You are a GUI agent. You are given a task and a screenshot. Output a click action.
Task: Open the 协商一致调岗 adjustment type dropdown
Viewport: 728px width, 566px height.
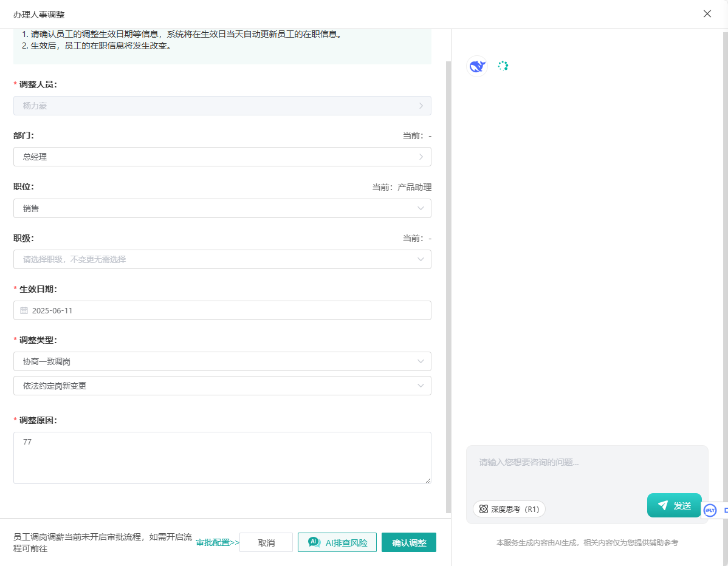point(222,361)
